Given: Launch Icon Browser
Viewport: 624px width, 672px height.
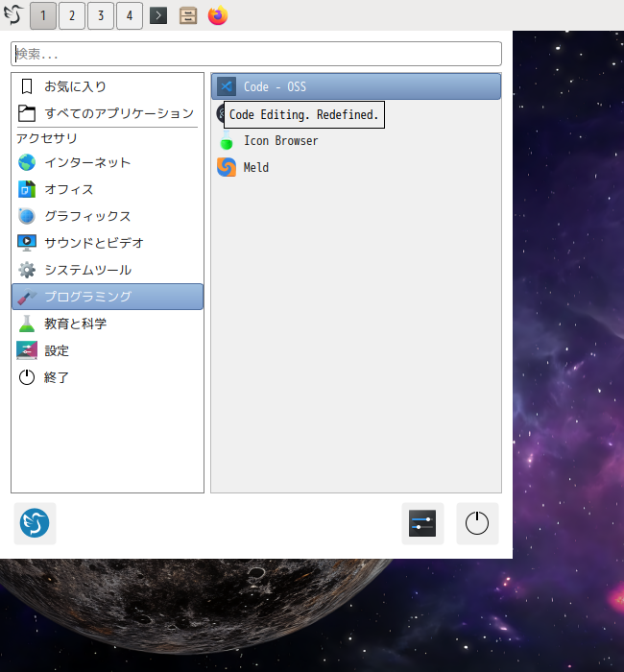Looking at the screenshot, I should tap(356, 140).
